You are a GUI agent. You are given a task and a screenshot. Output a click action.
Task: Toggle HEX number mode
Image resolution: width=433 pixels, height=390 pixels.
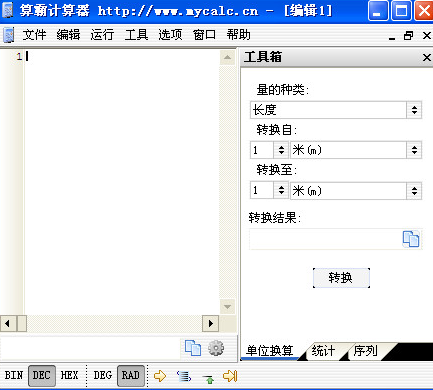[x=69, y=375]
